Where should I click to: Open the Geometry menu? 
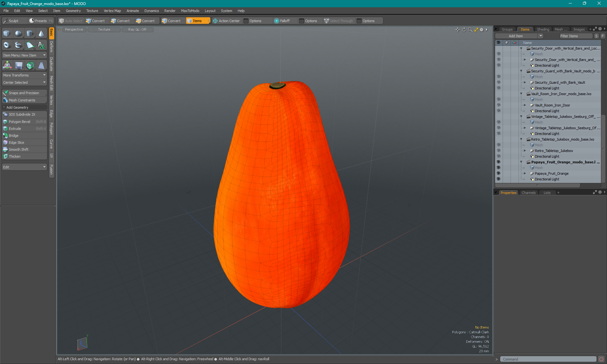point(73,11)
